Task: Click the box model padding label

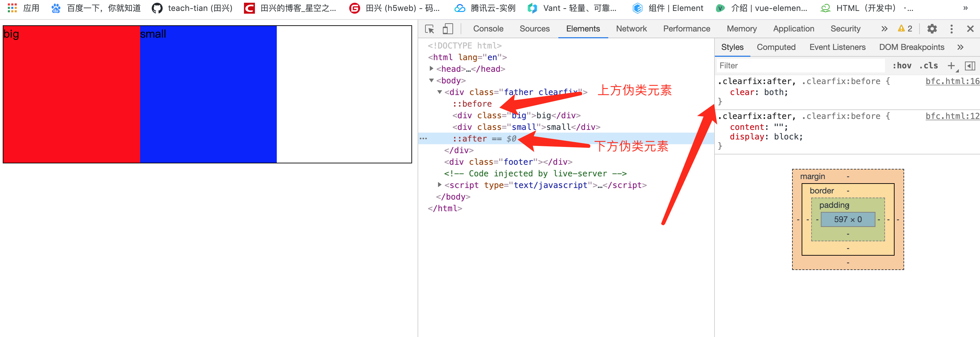Action: point(834,205)
